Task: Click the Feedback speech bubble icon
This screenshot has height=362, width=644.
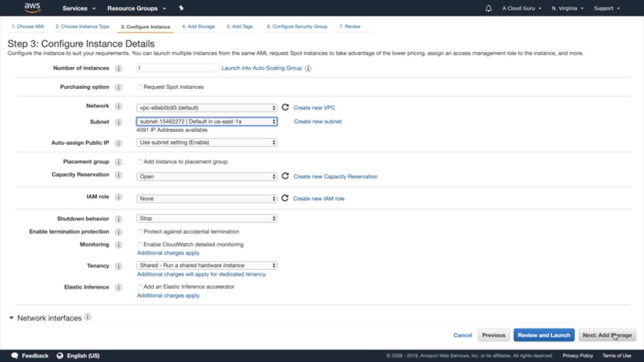Action: click(14, 356)
